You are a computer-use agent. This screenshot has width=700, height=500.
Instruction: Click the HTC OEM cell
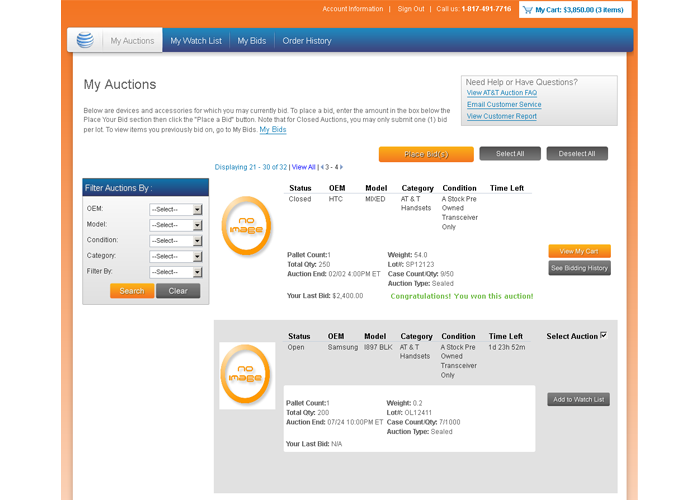pyautogui.click(x=336, y=199)
